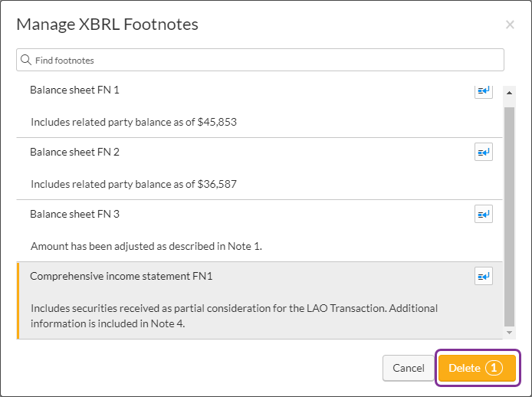Select the Balance sheet FN 3 footnote
Viewport: 532px width, 397px height.
259,231
